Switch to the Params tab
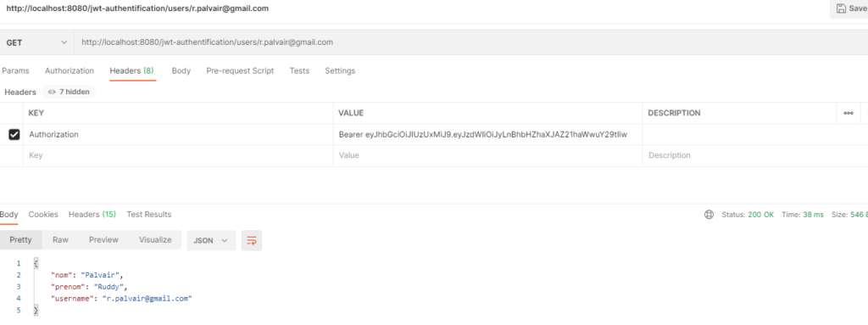Viewport: 868px width, 325px height. pos(15,71)
